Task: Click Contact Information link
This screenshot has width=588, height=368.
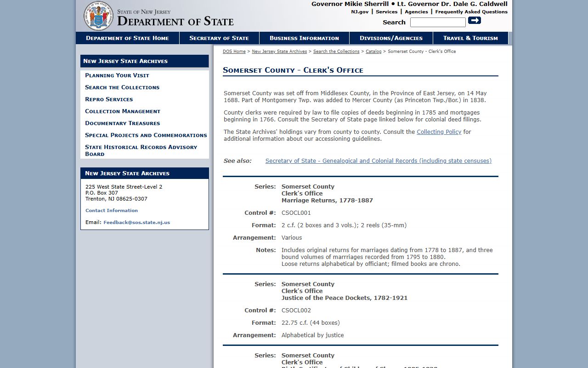Action: click(112, 211)
